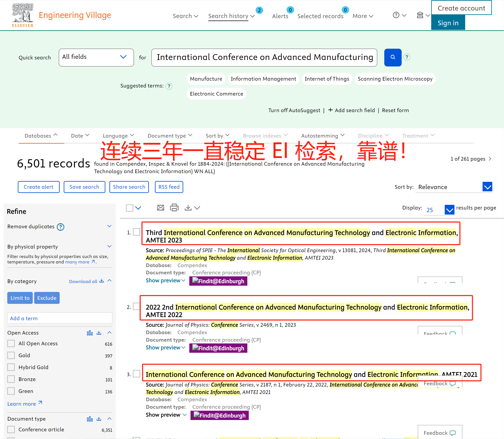Click the RSS feed button

(169, 187)
